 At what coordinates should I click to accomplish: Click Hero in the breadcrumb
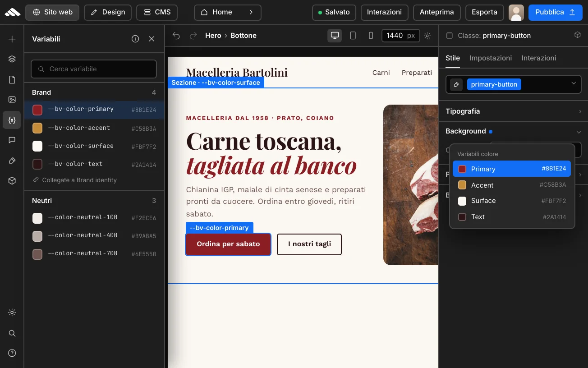pos(213,36)
